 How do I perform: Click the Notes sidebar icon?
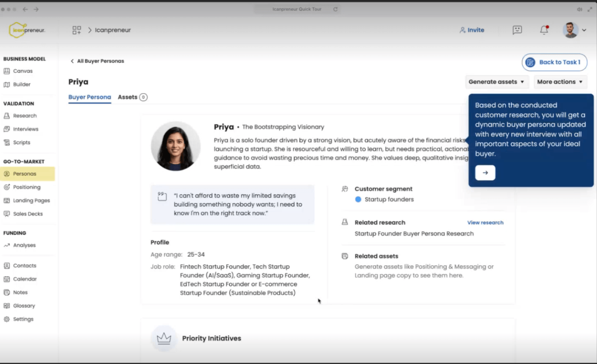click(x=7, y=293)
